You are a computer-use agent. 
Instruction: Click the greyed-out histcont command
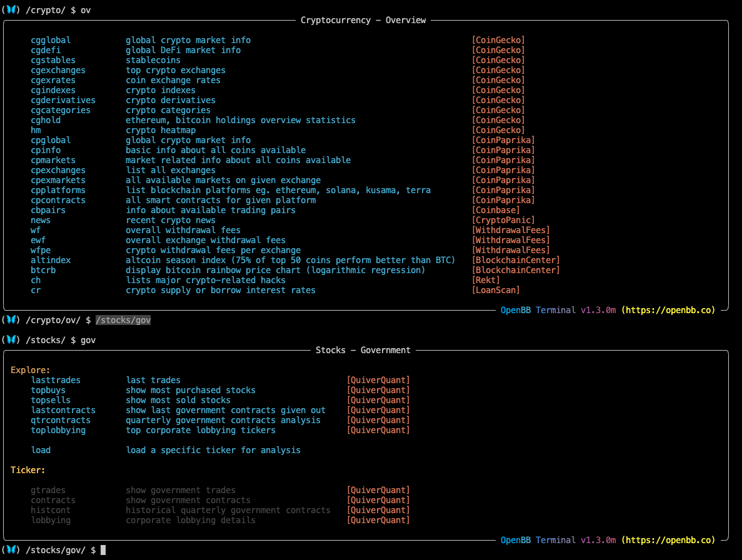coord(51,510)
